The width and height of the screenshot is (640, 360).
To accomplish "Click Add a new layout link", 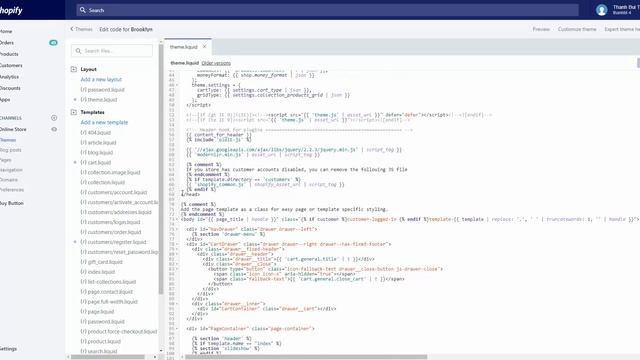I will click(x=101, y=80).
